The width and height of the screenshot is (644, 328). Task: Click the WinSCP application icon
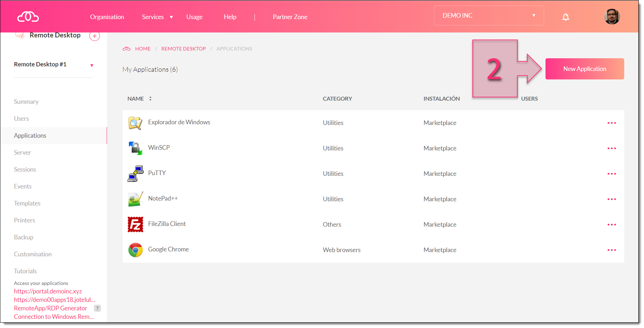[135, 148]
